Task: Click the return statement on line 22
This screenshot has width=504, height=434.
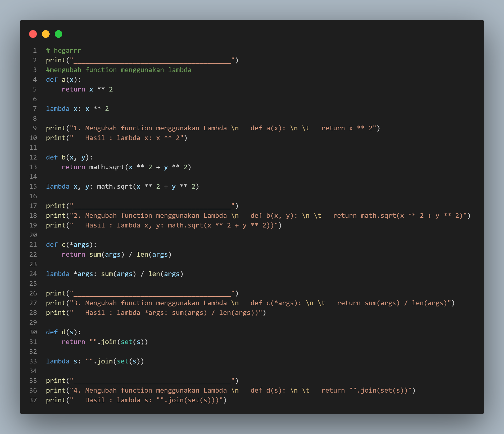Action: coord(73,254)
